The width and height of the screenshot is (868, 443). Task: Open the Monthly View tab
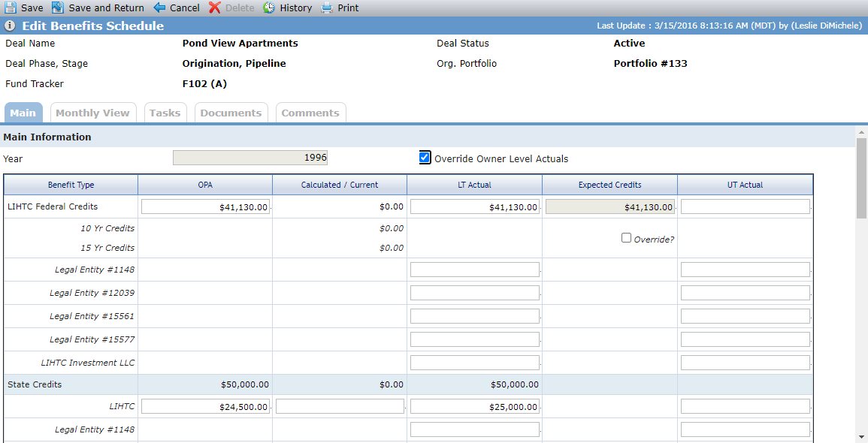[92, 113]
